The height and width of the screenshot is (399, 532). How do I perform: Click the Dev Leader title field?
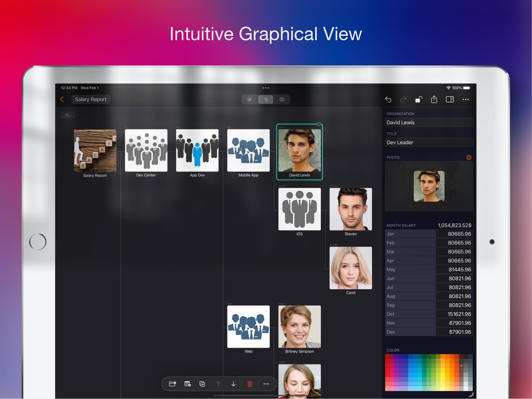coord(429,142)
